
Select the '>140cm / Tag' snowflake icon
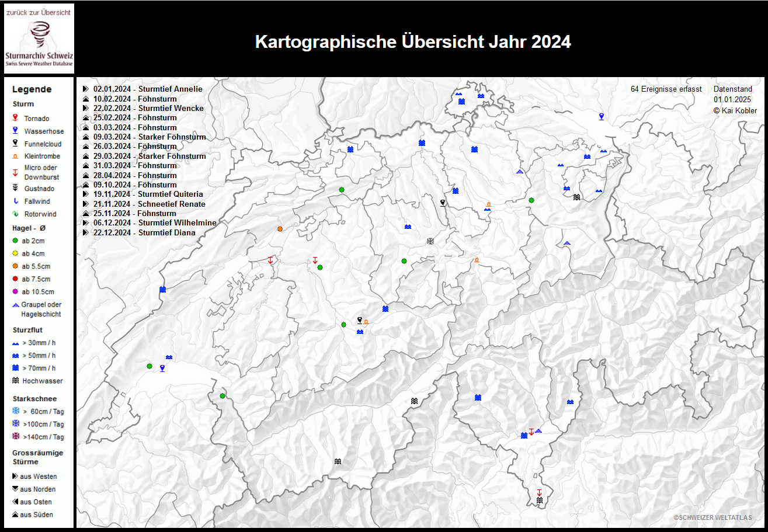pos(16,437)
